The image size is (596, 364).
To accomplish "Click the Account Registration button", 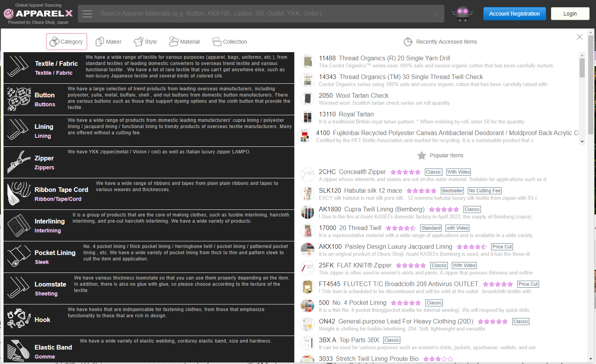I will click(x=514, y=14).
